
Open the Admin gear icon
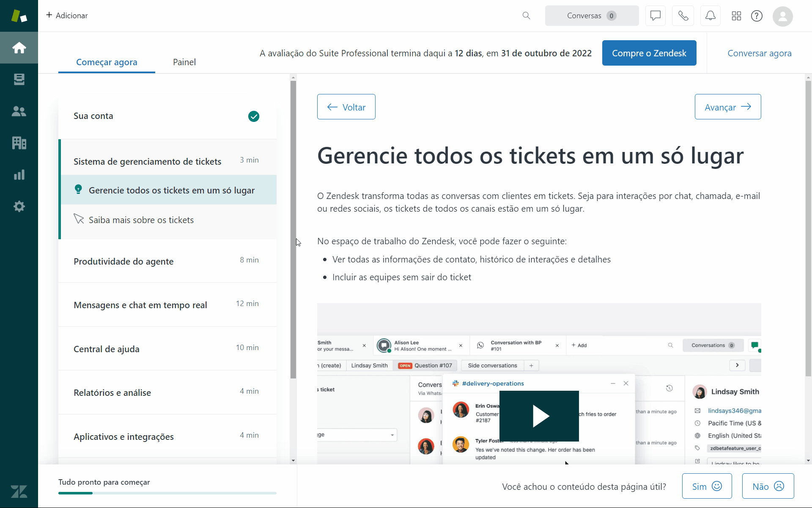click(x=19, y=207)
